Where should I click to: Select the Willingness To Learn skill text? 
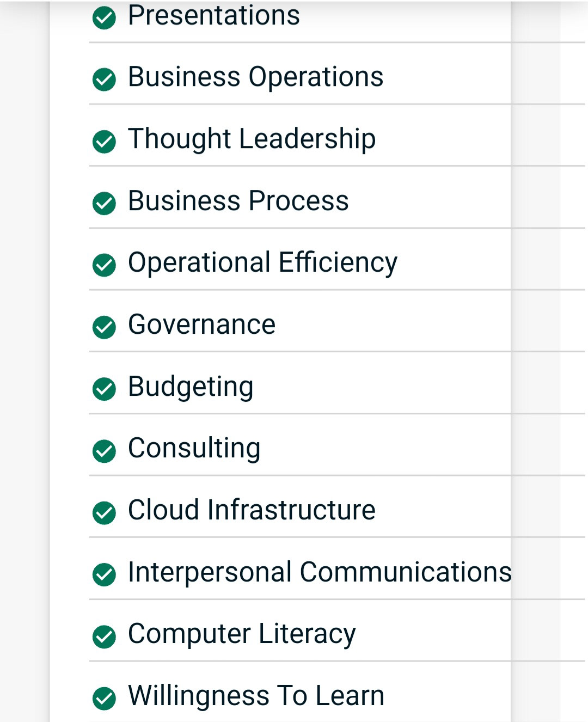(x=256, y=695)
